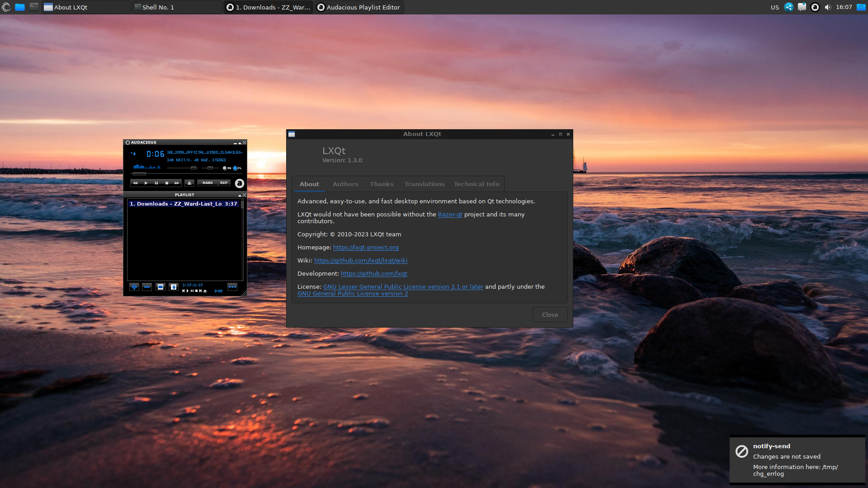The width and height of the screenshot is (868, 488).
Task: Click the playlist resize grip corner
Action: pyautogui.click(x=244, y=293)
